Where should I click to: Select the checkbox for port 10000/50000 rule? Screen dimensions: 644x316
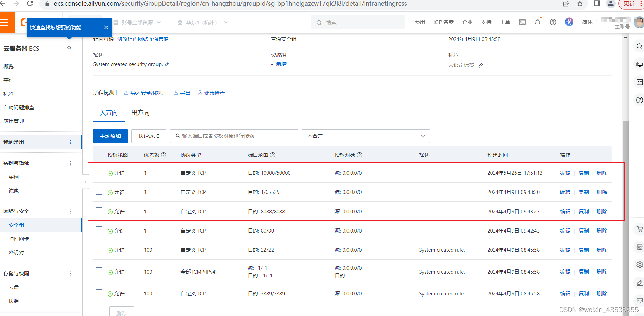click(99, 172)
